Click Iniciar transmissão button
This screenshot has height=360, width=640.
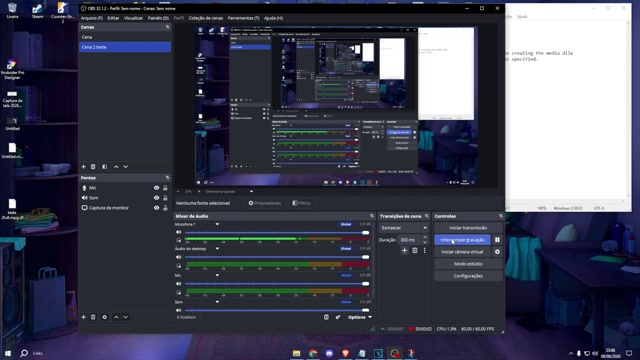[x=468, y=228]
